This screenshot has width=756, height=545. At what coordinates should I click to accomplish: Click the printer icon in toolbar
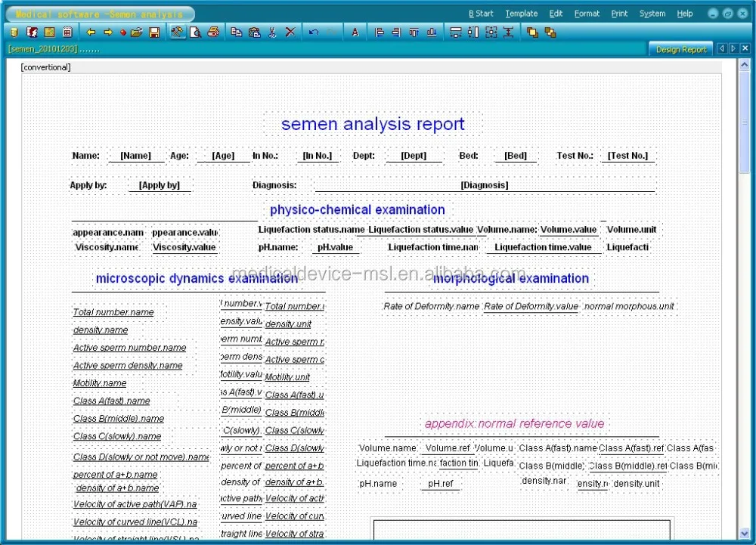213,33
